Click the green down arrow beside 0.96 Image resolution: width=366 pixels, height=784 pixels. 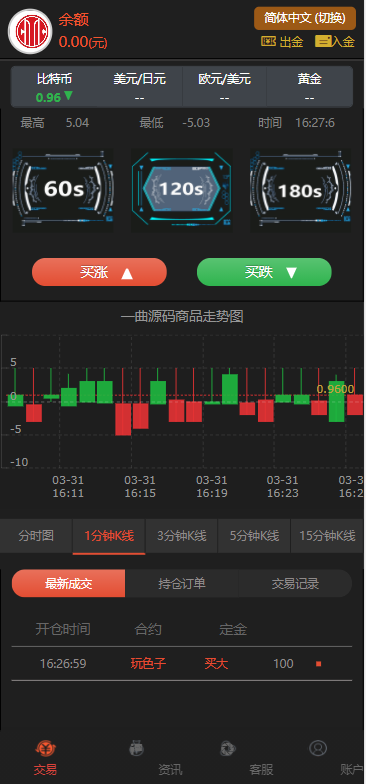(68, 96)
